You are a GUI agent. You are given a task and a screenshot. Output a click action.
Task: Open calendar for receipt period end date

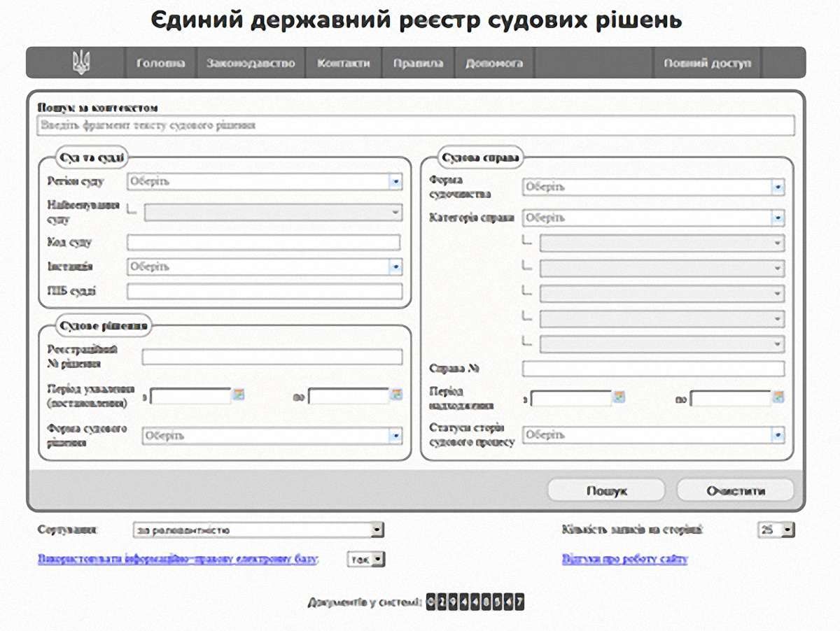778,397
